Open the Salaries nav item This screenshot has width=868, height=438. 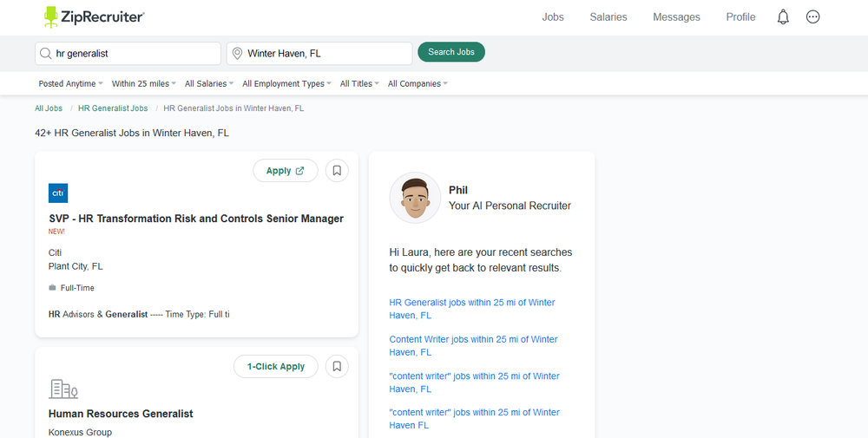tap(608, 17)
